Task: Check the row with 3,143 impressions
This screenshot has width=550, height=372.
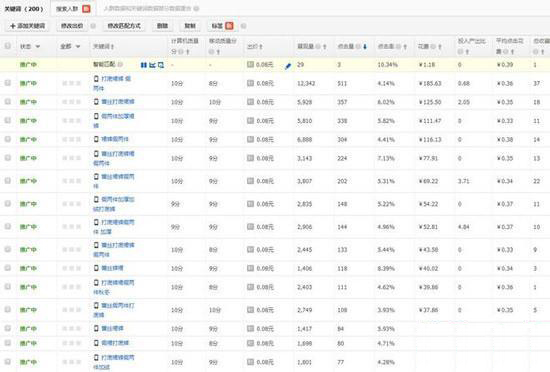Action: (x=7, y=158)
